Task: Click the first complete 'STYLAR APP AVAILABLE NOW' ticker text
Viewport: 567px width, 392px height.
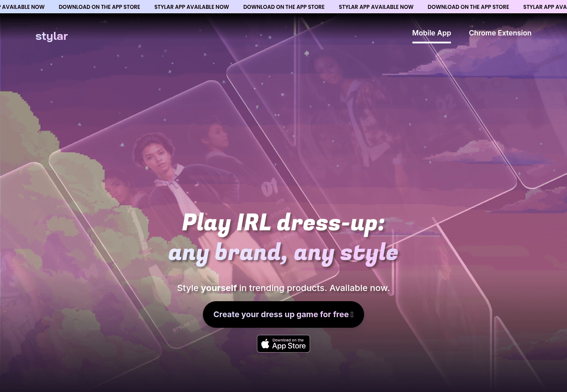Action: [x=191, y=7]
